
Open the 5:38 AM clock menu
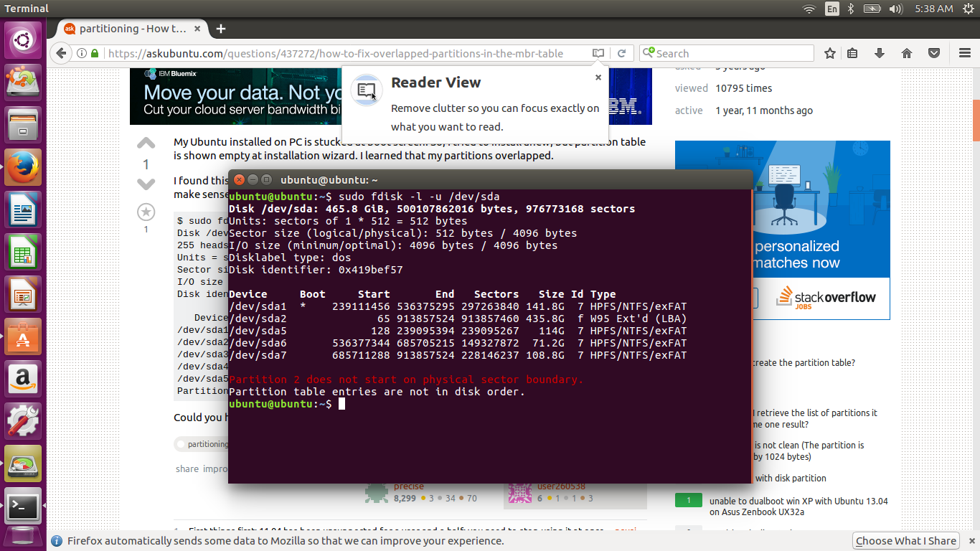click(934, 9)
